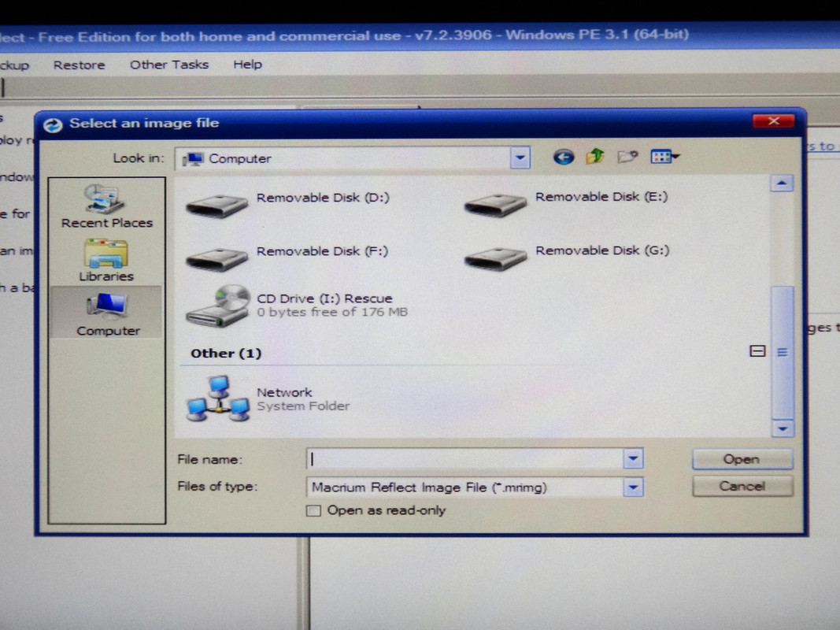
Task: Select the Network system folder icon
Action: [x=218, y=399]
